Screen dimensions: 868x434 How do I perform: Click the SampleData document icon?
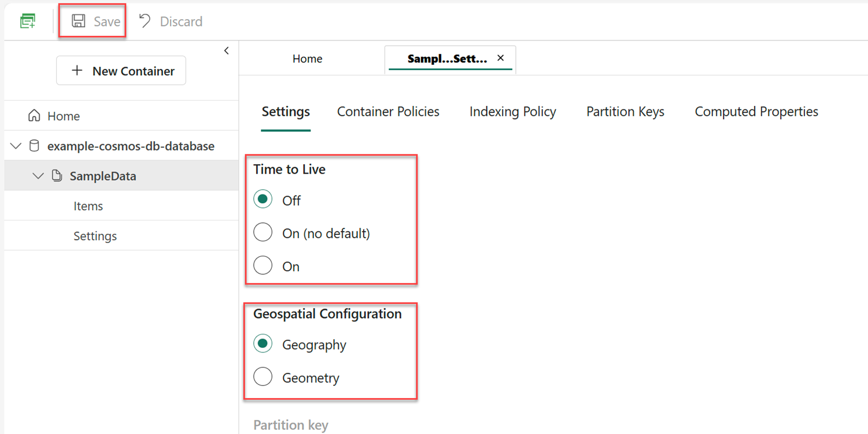click(x=57, y=176)
